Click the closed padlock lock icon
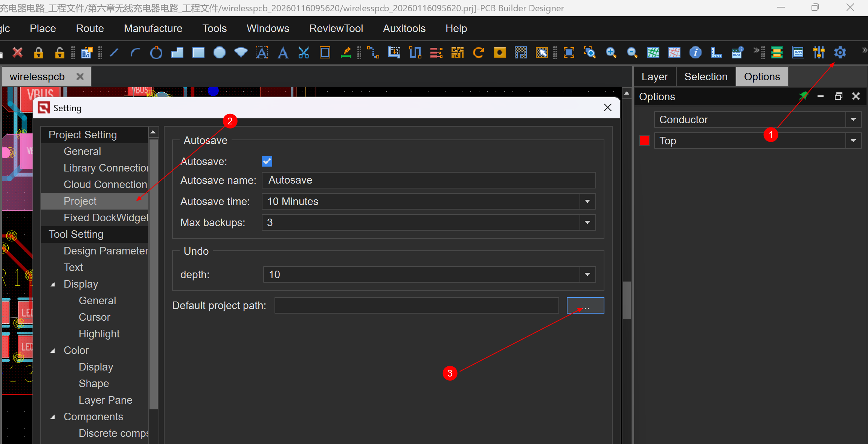 point(39,52)
